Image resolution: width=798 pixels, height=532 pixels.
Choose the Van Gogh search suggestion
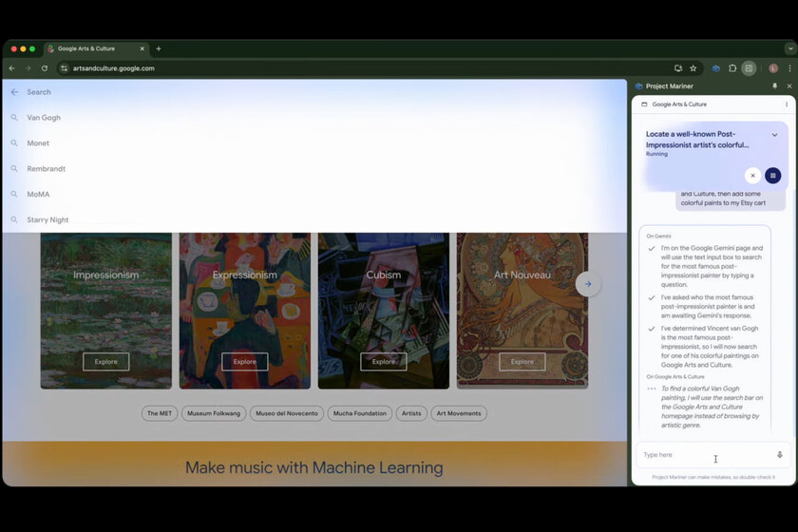click(x=44, y=118)
